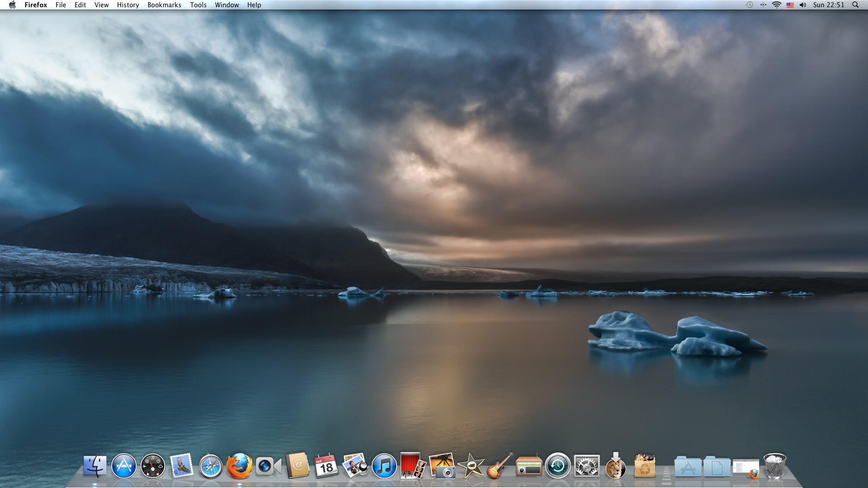Image resolution: width=868 pixels, height=488 pixels.
Task: Open the Bookmarks menu
Action: pyautogui.click(x=164, y=5)
